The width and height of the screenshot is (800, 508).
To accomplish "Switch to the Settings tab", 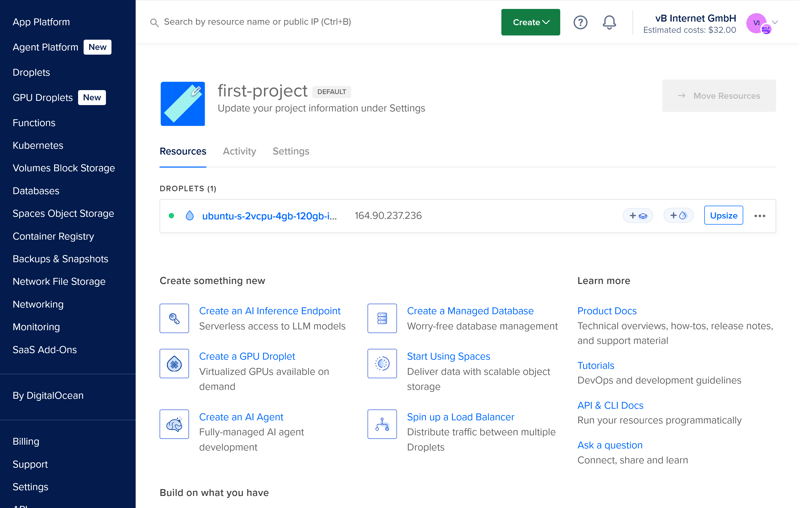I will pyautogui.click(x=291, y=151).
